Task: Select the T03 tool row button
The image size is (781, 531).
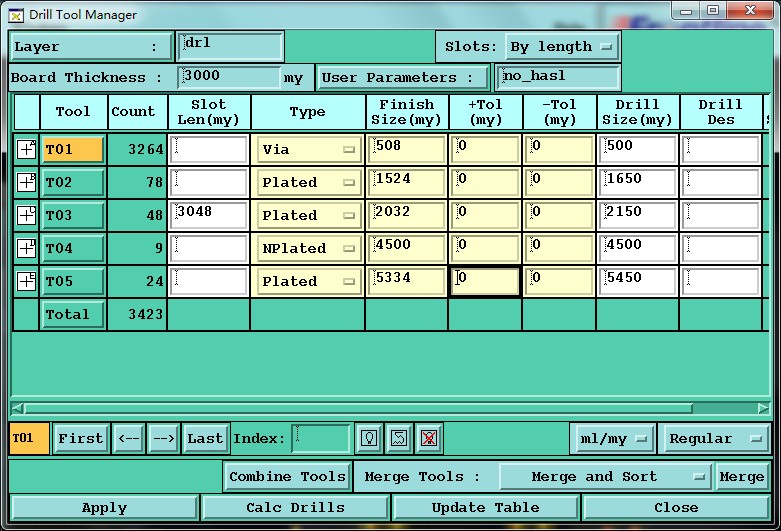Action: coord(73,215)
